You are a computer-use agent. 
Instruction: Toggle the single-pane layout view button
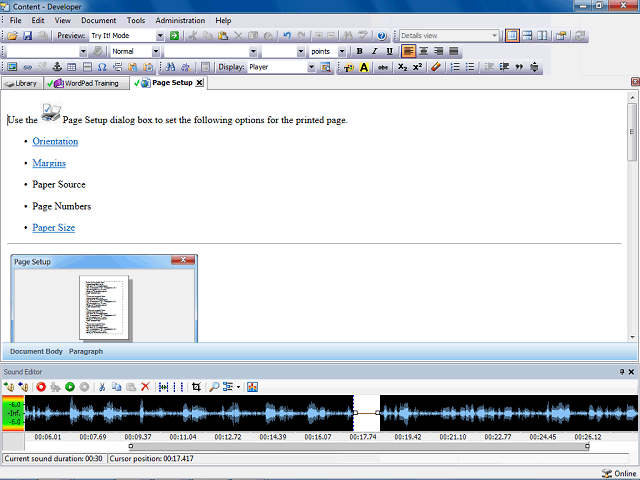pyautogui.click(x=512, y=36)
